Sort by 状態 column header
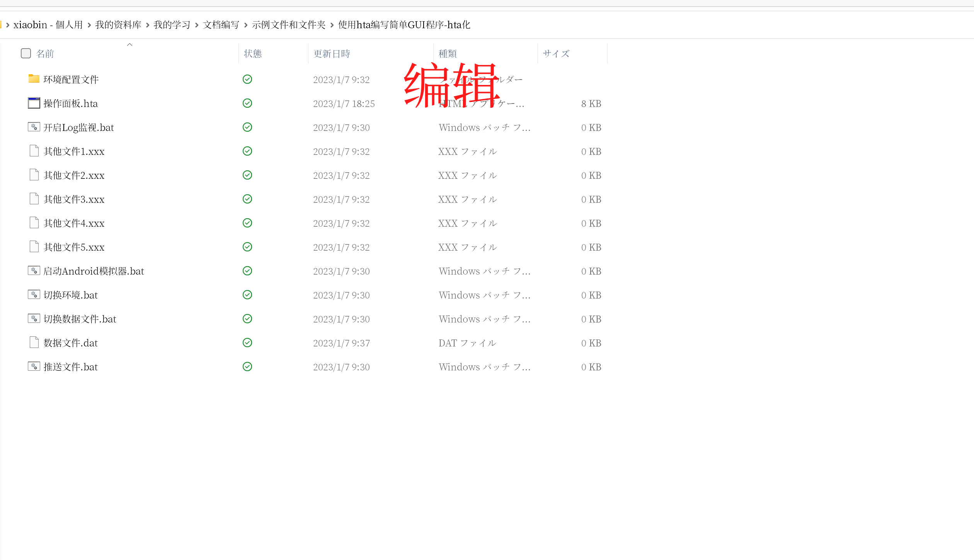The width and height of the screenshot is (974, 560). [x=253, y=54]
